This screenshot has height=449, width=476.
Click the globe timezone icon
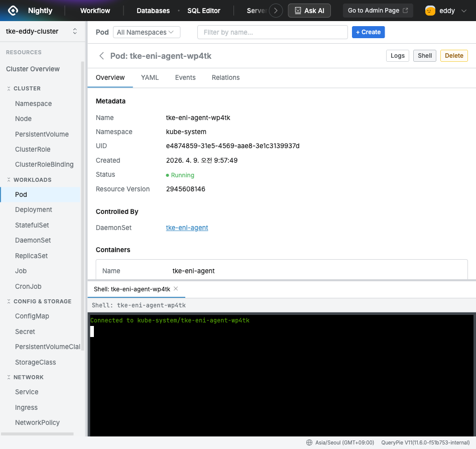(309, 442)
